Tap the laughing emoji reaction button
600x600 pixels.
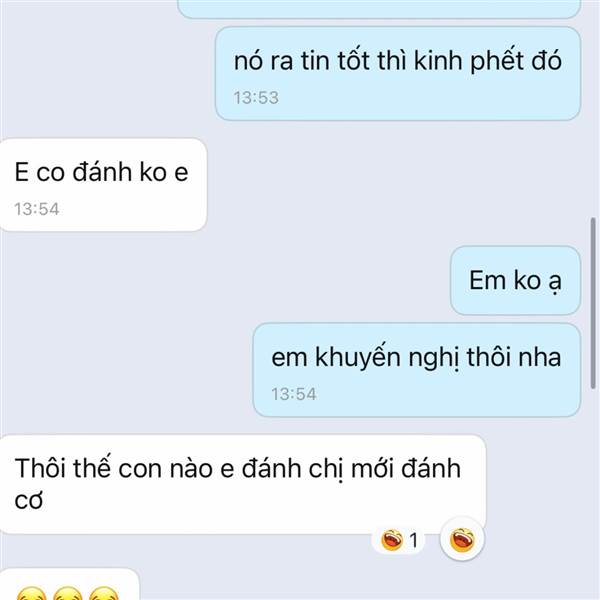point(462,540)
